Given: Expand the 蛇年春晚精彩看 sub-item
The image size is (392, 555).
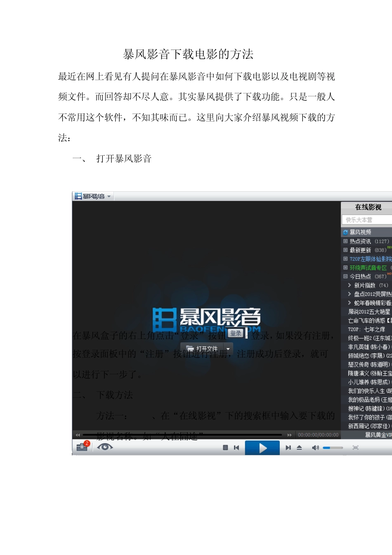Looking at the screenshot, I should (349, 303).
